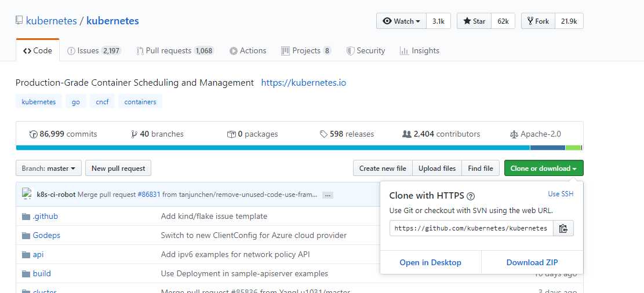Open the Godeps folder icon
This screenshot has width=644, height=293.
click(26, 236)
